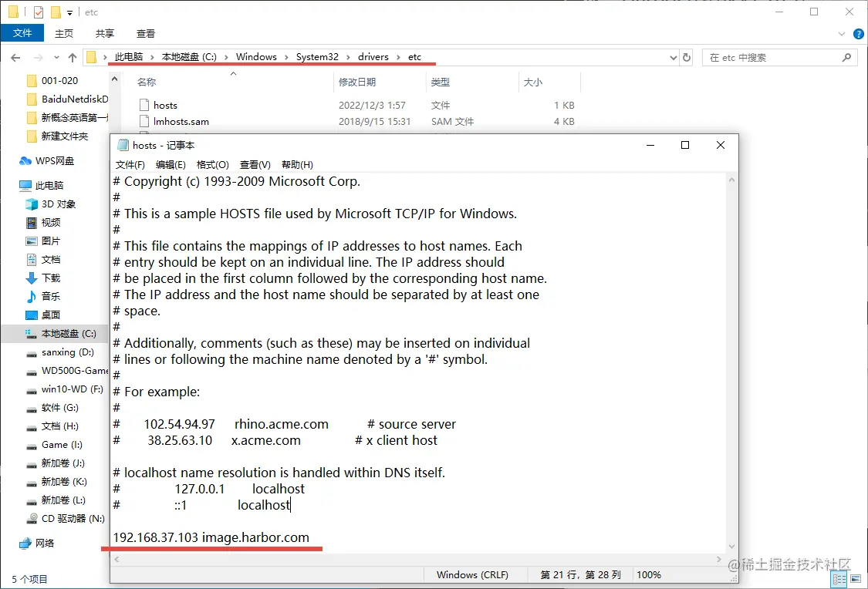Open Notepad 格式(O) menu

click(x=213, y=165)
